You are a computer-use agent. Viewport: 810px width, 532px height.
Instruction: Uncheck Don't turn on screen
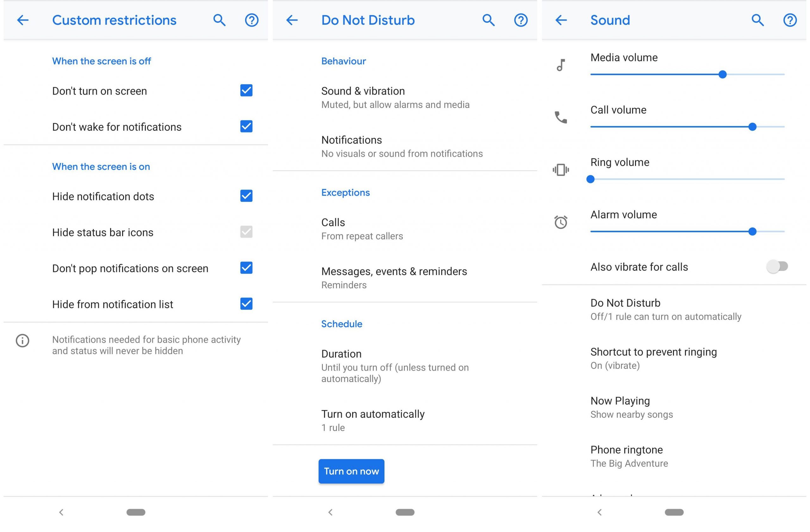pos(246,91)
